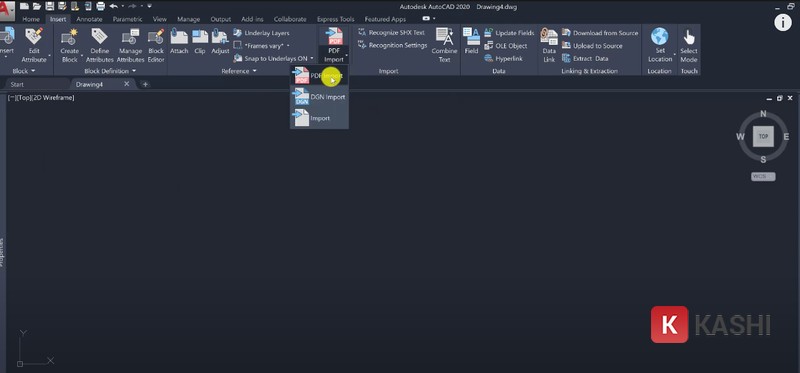Click the Define Attributes tool
800x373 pixels.
99,45
